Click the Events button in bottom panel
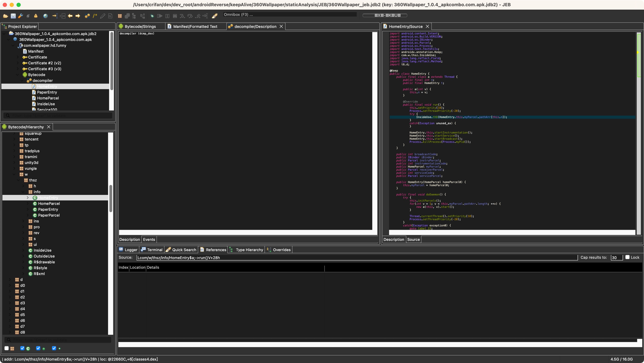 point(149,239)
